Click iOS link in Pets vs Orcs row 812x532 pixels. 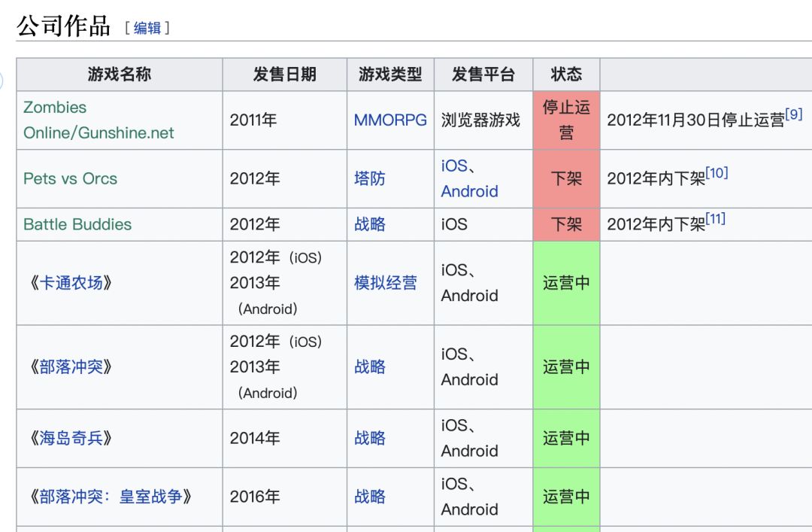[x=454, y=166]
